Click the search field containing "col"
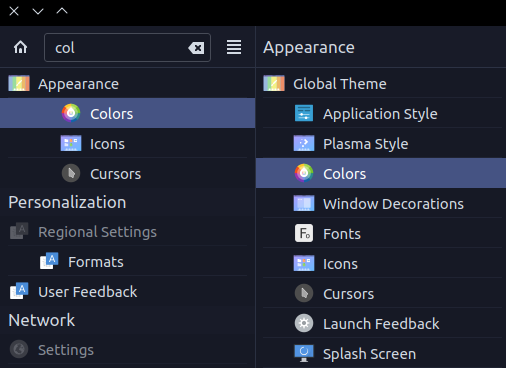The image size is (506, 368). click(127, 47)
